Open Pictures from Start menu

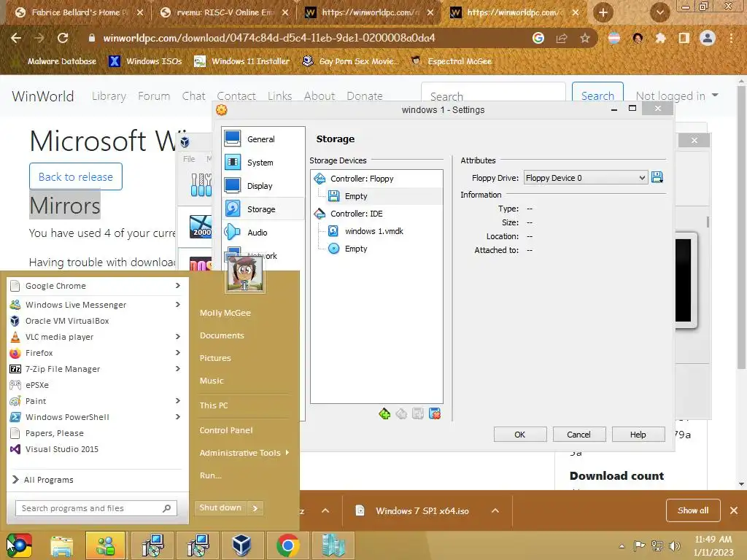tap(215, 358)
